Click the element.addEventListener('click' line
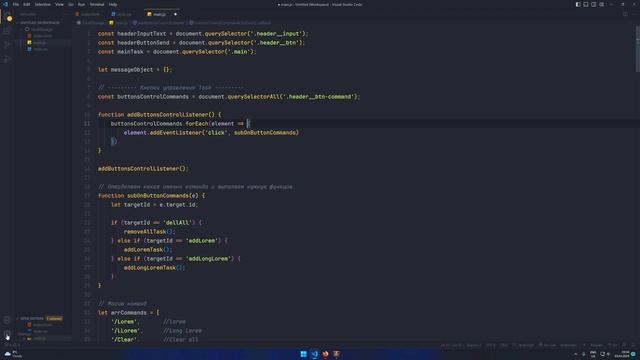Screen dimensions: 640x360 tap(211, 133)
